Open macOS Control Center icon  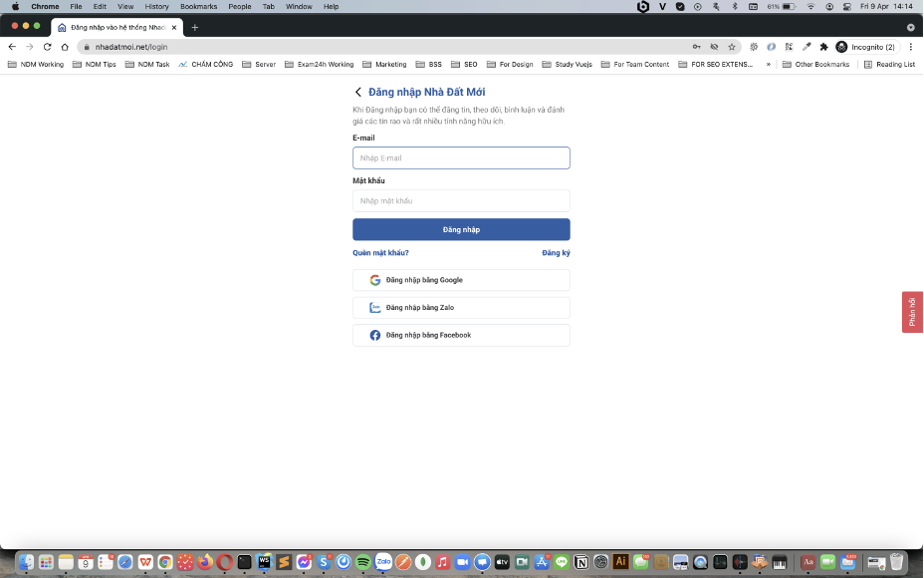point(846,7)
